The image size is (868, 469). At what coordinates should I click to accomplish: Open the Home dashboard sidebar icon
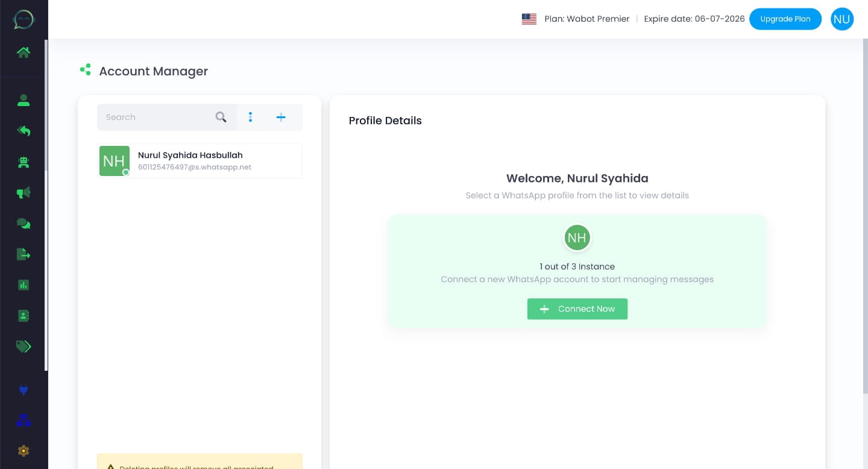pyautogui.click(x=24, y=52)
